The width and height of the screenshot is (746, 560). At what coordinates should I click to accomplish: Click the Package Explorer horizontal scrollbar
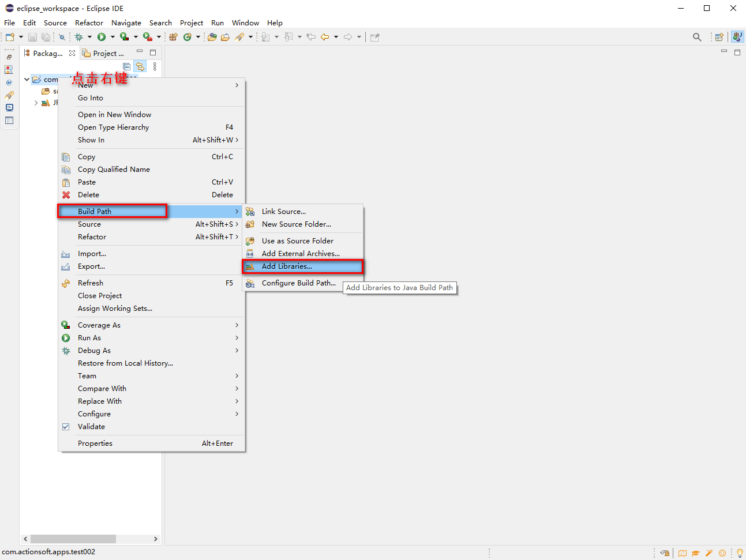tap(73, 539)
